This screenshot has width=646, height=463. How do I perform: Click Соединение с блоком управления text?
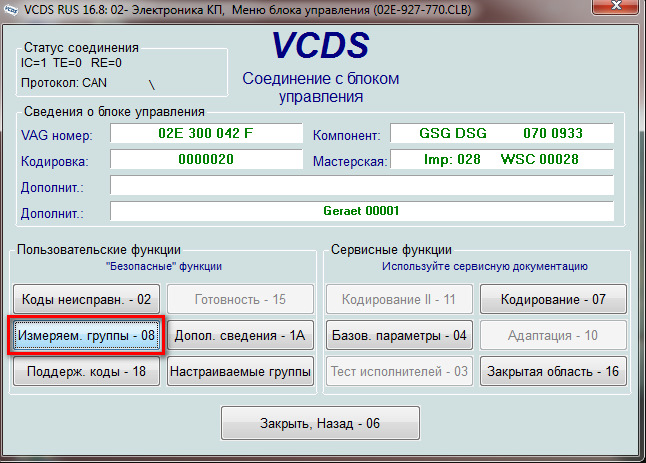(x=321, y=87)
